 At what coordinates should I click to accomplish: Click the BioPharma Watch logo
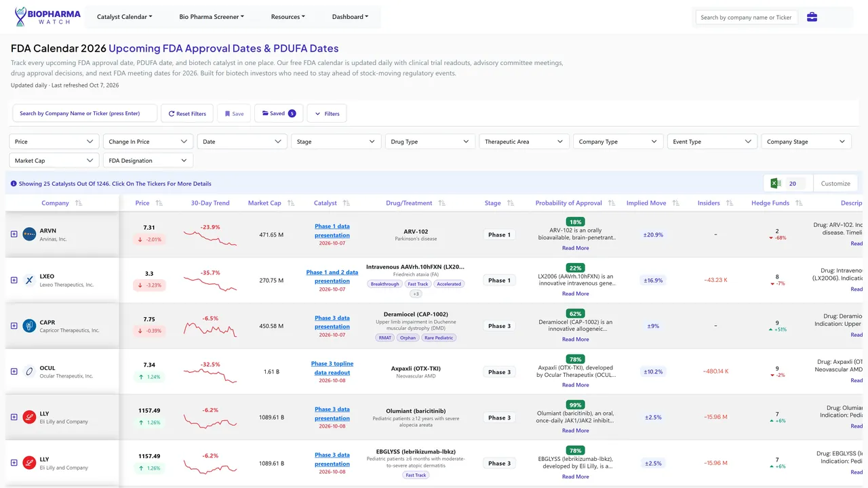coord(47,17)
